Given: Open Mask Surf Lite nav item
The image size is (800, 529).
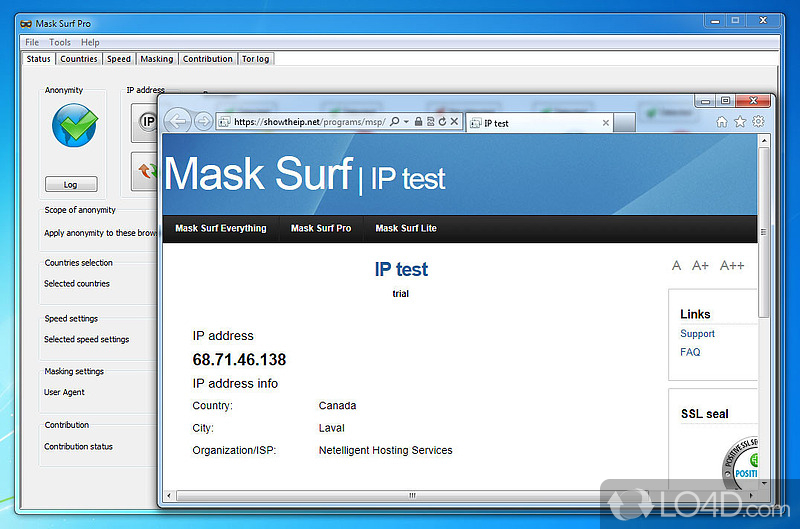Looking at the screenshot, I should click(x=406, y=229).
